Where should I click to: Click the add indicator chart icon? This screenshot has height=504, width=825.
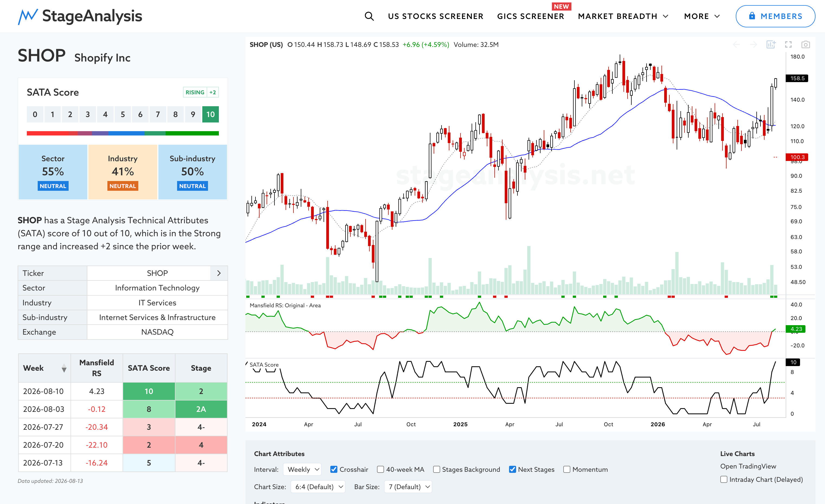coord(771,44)
